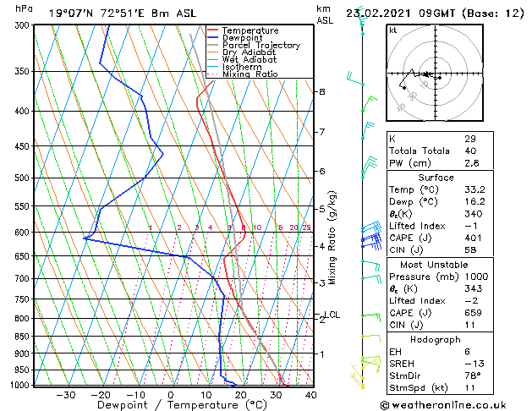The height and width of the screenshot is (411, 532).
Task: Click the Most Unstable section header
Action: (x=434, y=265)
